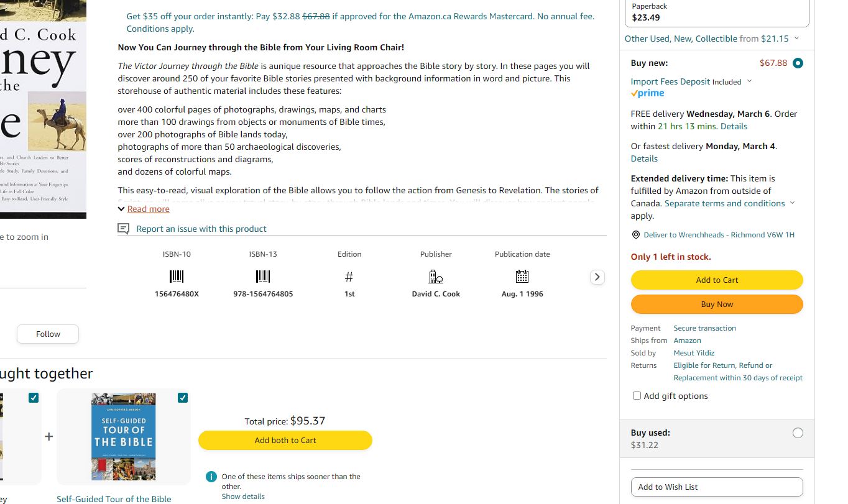
Task: Click the ISBN-10 barcode icon
Action: [177, 277]
